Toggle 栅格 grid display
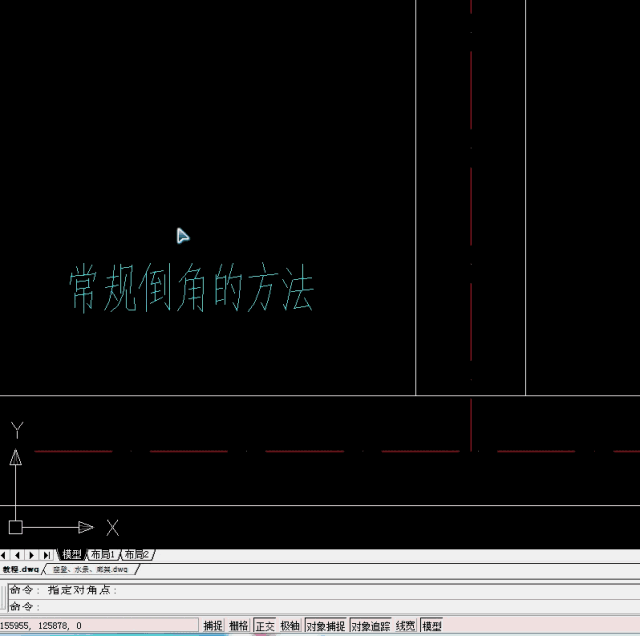The height and width of the screenshot is (636, 640). (x=239, y=626)
